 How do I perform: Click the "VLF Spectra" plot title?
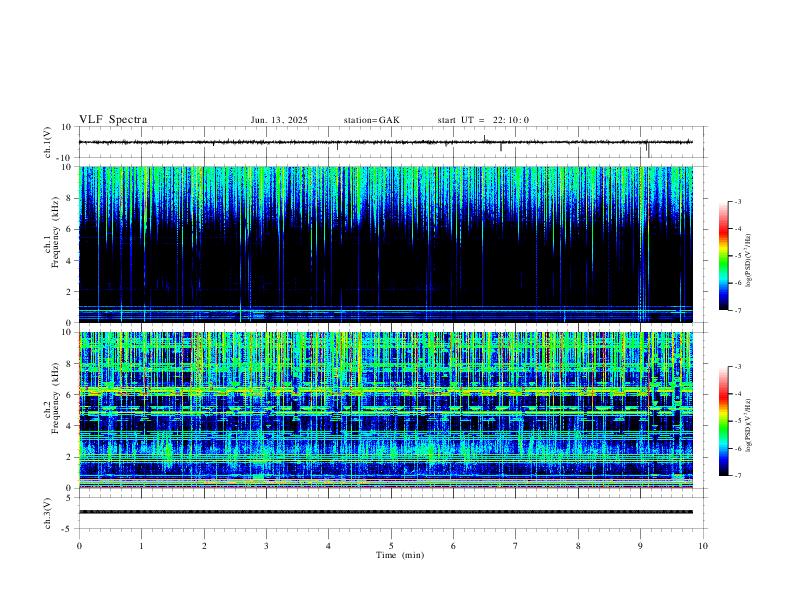(x=113, y=120)
